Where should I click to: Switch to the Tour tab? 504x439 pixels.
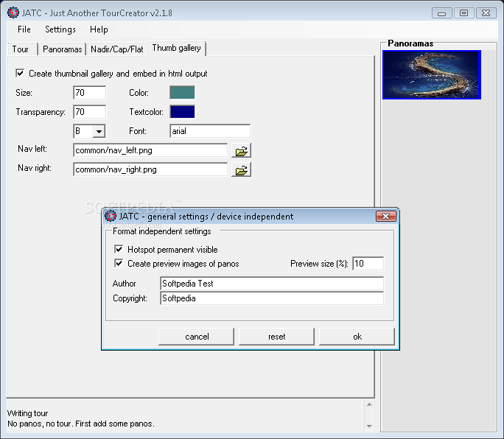click(x=21, y=49)
